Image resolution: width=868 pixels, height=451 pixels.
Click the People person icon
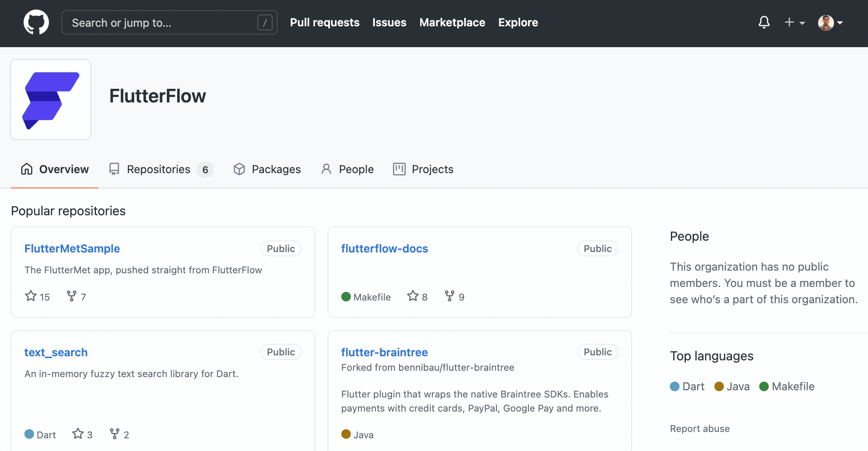[326, 169]
